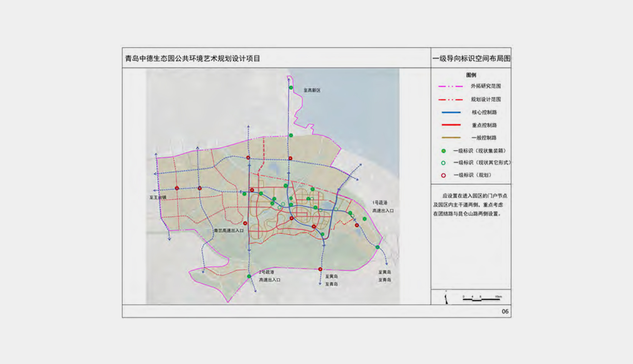Click the project title 青岛中德生态园公共环境艺术规划设计项目

[193, 59]
